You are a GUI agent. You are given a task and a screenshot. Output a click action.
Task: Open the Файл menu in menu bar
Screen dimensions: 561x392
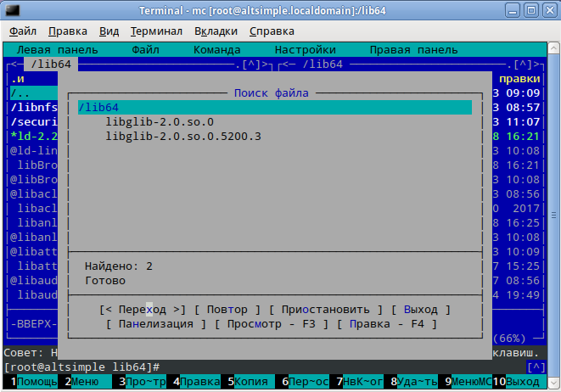coord(24,31)
